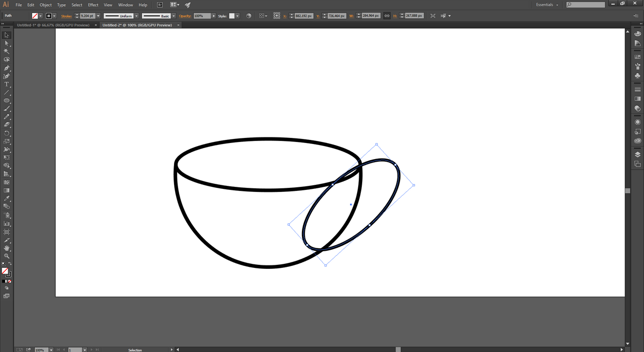Viewport: 644px width, 352px height.
Task: Choose the Rotate tool
Action: [x=7, y=133]
